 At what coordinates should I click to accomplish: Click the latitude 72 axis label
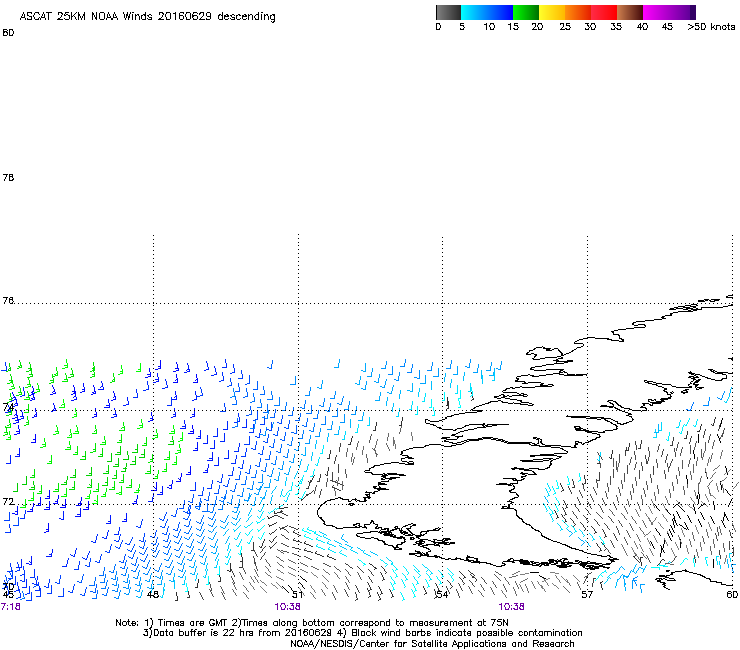[x=8, y=501]
